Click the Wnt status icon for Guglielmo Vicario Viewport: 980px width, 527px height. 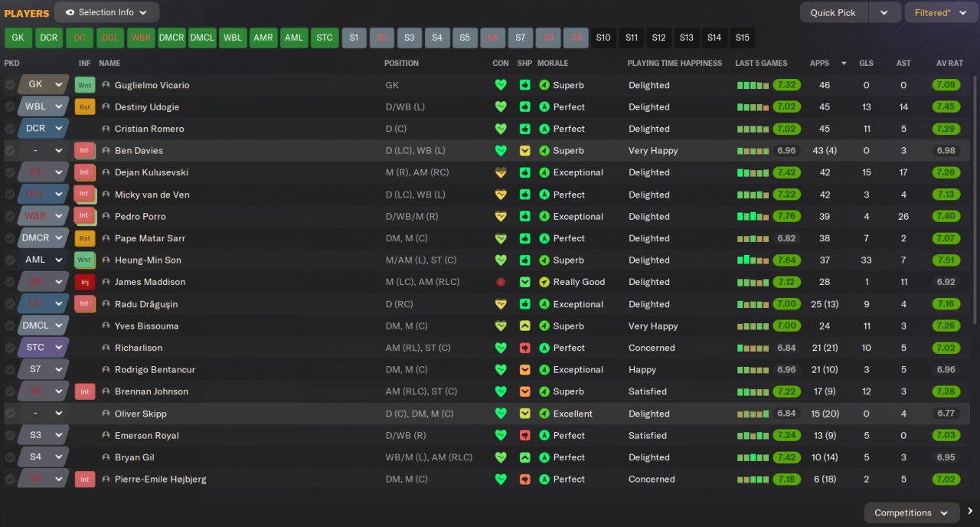85,85
